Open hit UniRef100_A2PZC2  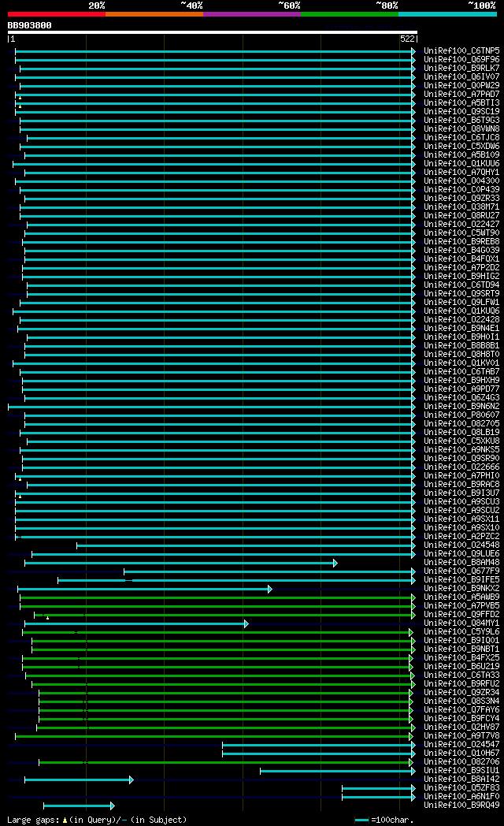tap(461, 536)
